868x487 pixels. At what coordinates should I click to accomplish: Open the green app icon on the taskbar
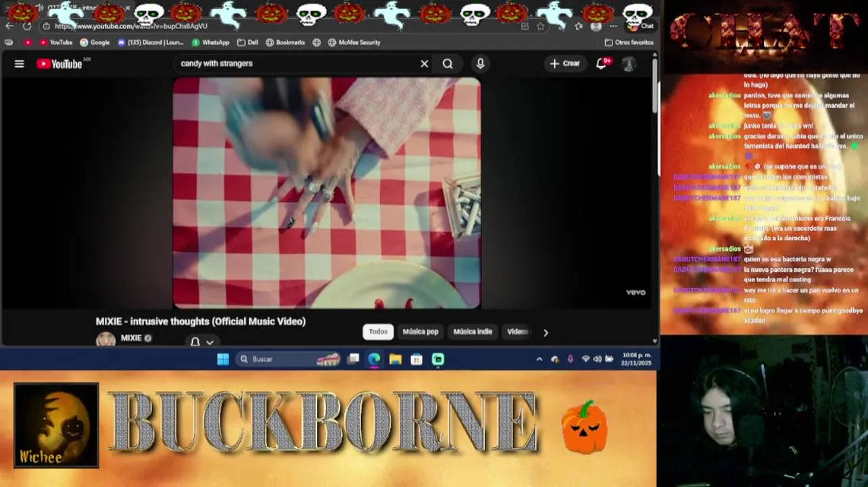coord(438,359)
